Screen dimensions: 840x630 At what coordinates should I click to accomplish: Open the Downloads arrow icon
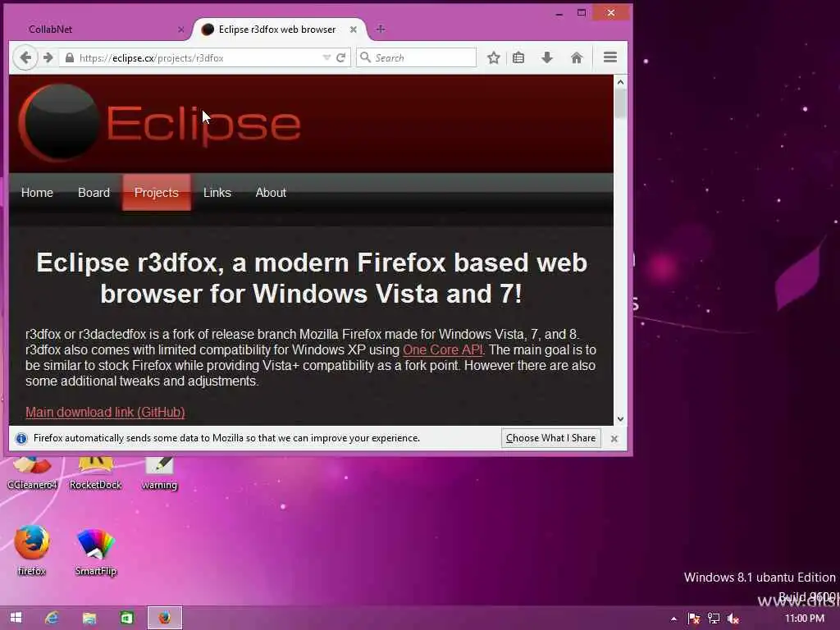547,57
